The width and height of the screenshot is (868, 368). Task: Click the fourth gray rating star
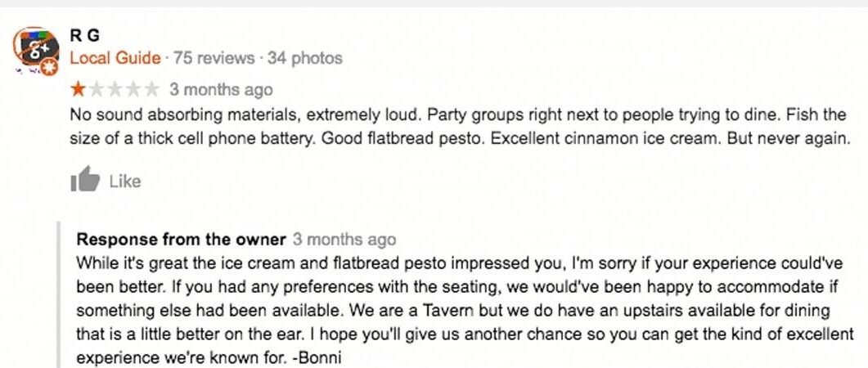pyautogui.click(x=133, y=88)
